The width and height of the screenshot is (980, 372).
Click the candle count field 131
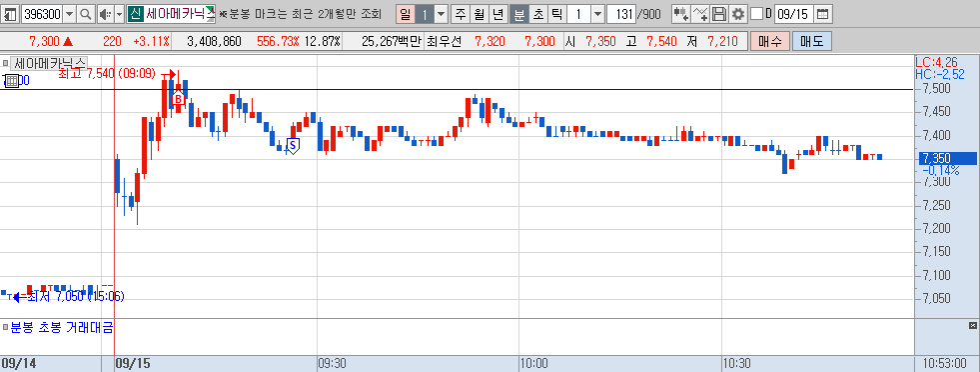coord(621,14)
